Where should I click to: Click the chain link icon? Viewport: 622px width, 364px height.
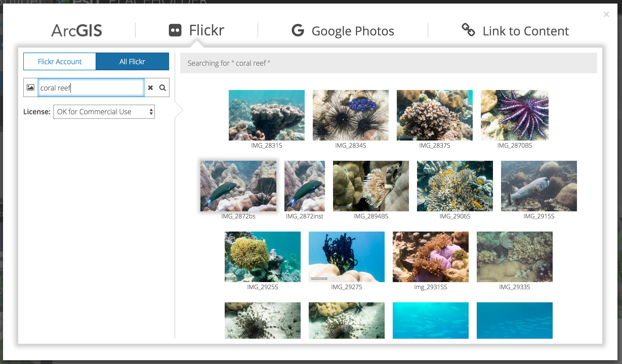pos(468,30)
